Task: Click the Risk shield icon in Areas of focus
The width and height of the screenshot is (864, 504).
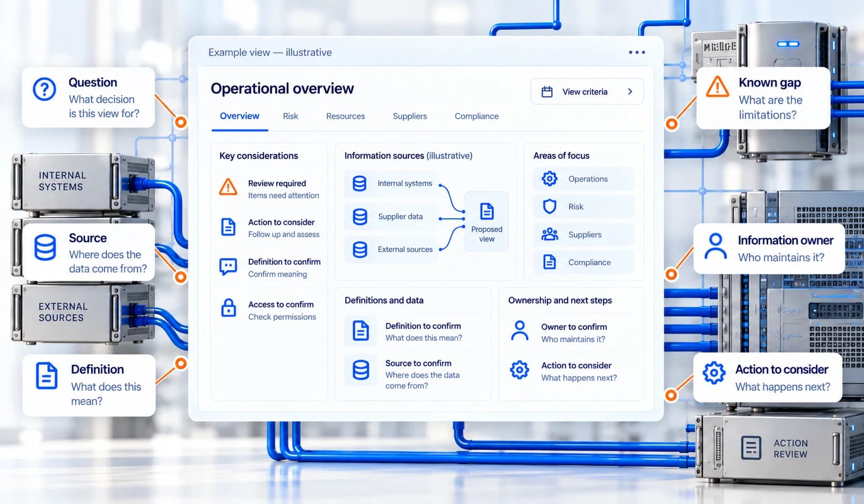Action: click(x=549, y=206)
